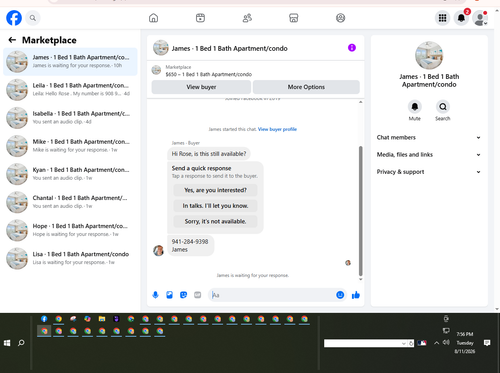Open the Video tab icon
The height and width of the screenshot is (373, 500).
pos(200,18)
